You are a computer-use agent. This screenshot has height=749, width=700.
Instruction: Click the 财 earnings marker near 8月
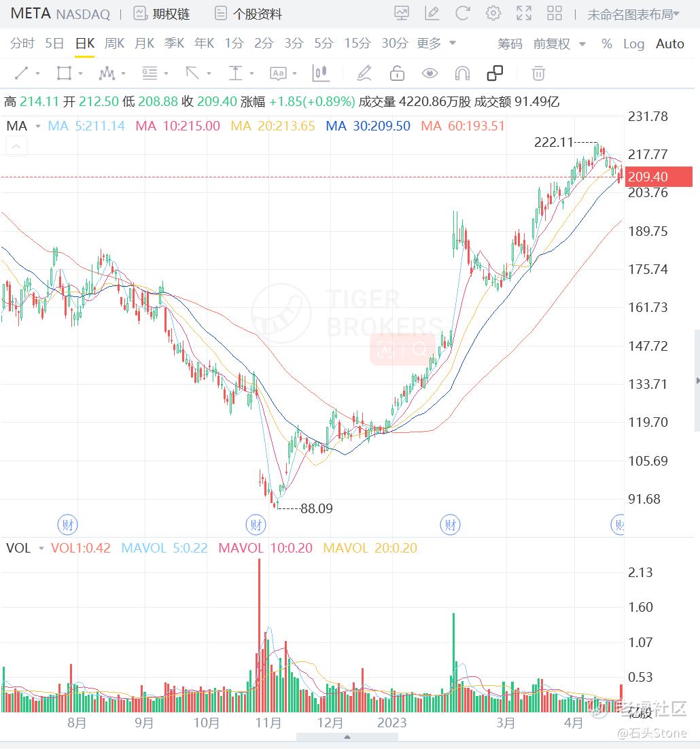click(67, 525)
